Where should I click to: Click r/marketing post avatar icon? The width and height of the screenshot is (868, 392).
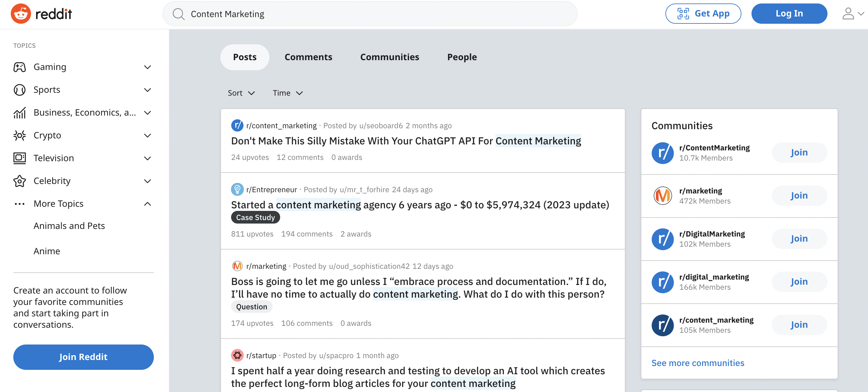(237, 266)
